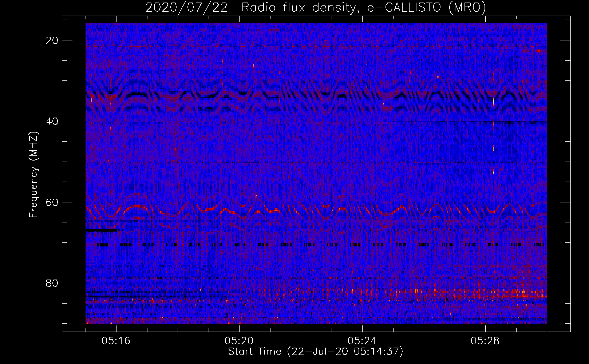Viewport: 589px width, 364px height.
Task: Click the time tick label '05:20'
Action: tap(239, 341)
